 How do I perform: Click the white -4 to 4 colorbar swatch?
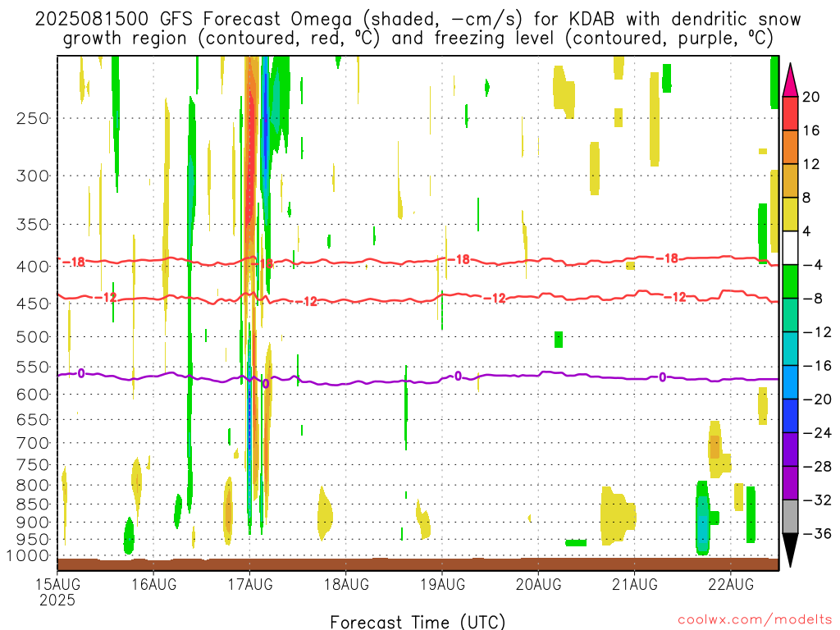point(790,248)
